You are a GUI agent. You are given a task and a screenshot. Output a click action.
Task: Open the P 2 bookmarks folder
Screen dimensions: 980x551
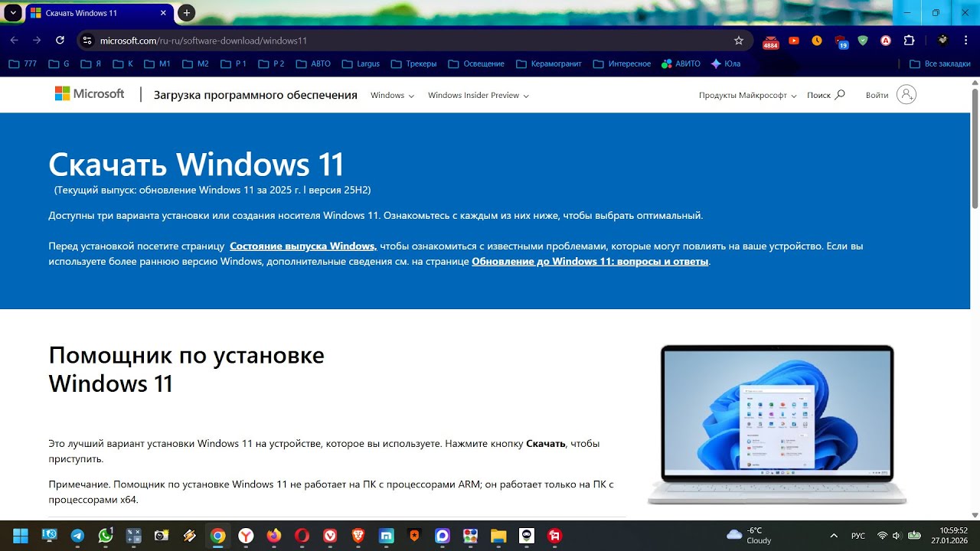click(x=271, y=64)
